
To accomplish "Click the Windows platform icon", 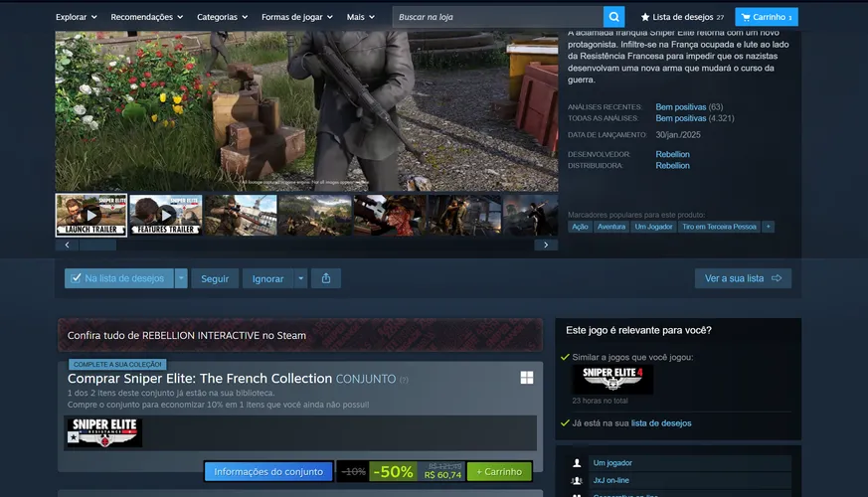I will pyautogui.click(x=526, y=378).
